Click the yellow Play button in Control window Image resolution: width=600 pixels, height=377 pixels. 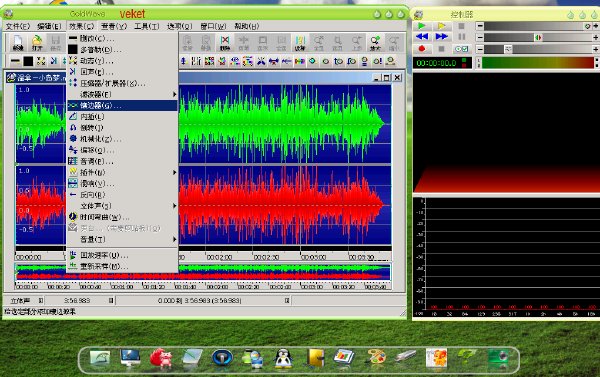coord(442,26)
